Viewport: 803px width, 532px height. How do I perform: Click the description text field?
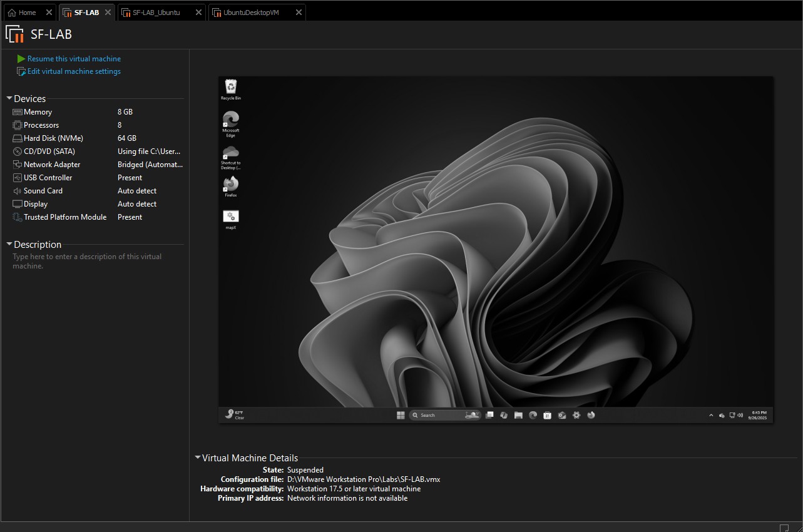coord(87,261)
